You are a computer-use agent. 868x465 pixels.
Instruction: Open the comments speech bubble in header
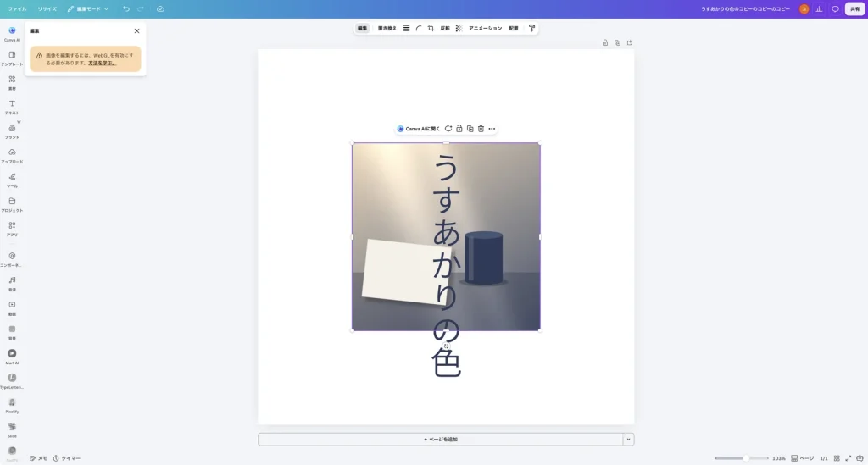click(835, 8)
